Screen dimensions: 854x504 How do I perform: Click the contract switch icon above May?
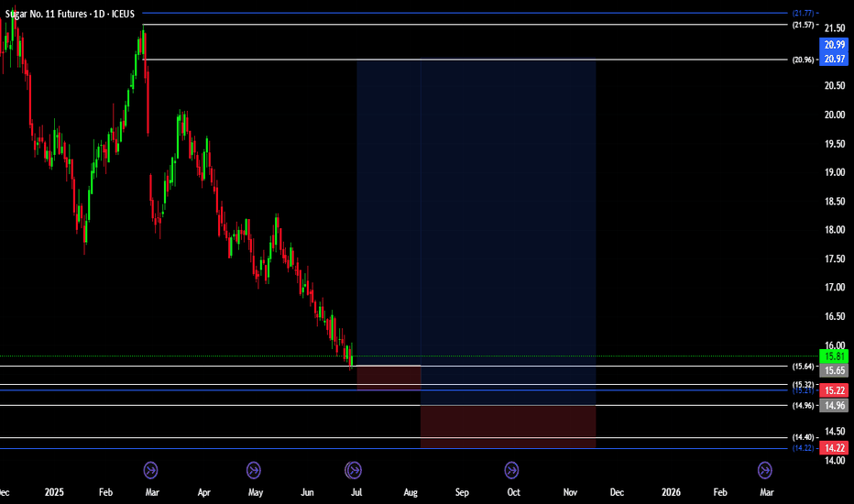tap(253, 470)
